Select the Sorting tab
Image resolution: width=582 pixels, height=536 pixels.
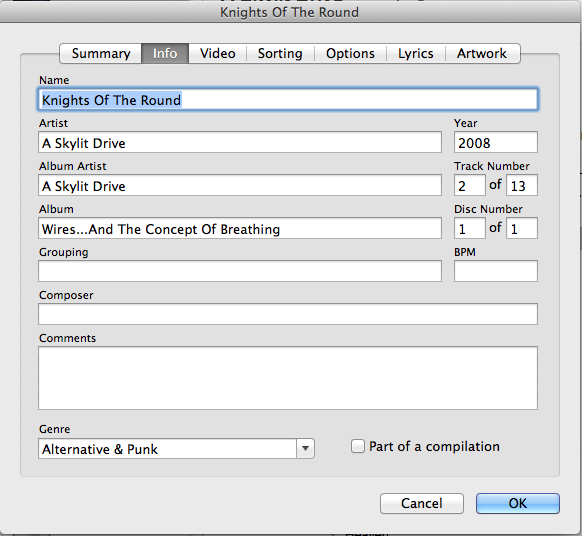coord(280,53)
